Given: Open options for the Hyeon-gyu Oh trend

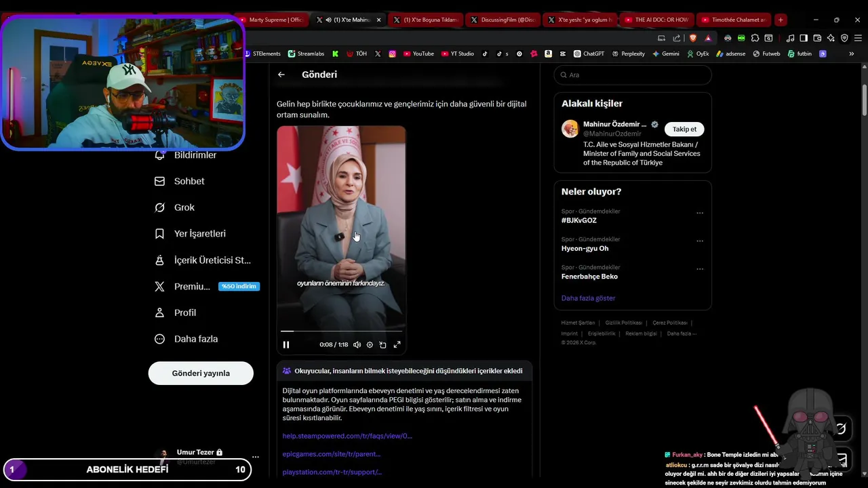Looking at the screenshot, I should (700, 241).
